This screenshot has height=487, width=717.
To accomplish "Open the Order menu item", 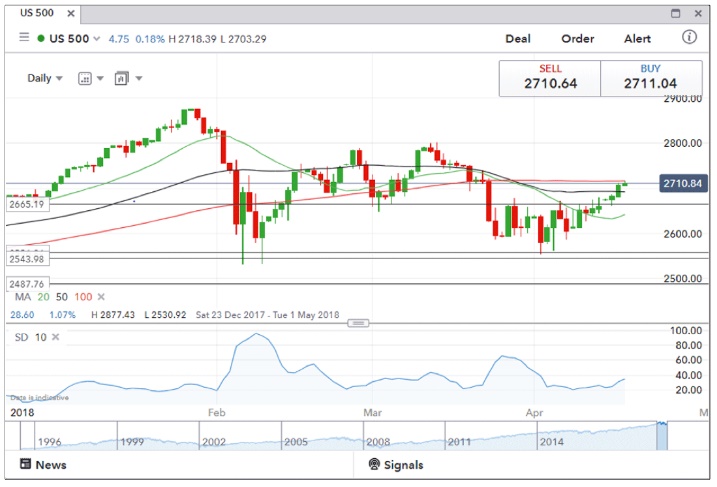I will pos(578,38).
